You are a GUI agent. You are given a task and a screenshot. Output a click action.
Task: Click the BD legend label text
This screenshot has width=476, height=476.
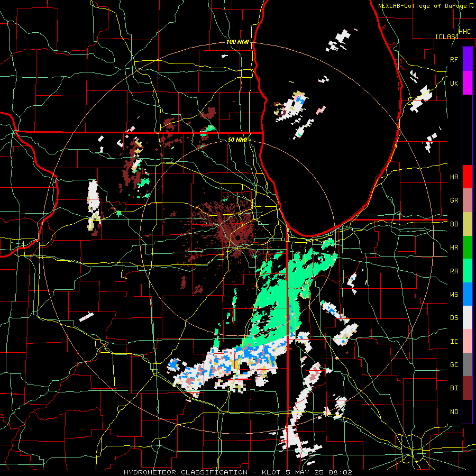(454, 224)
